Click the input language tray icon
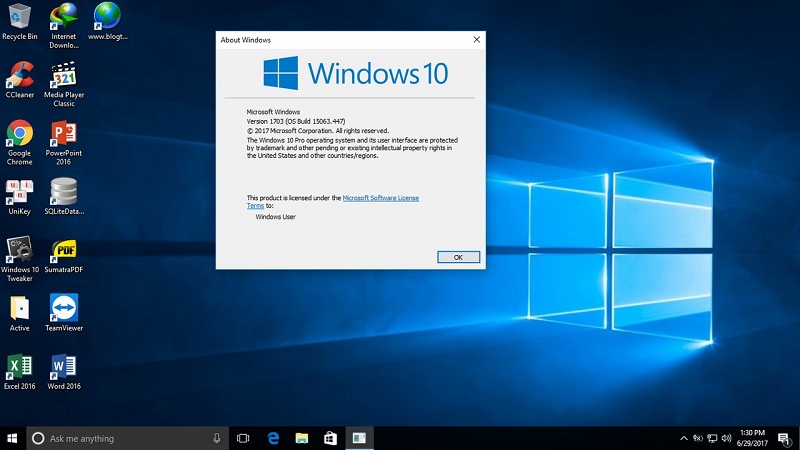This screenshot has width=800, height=450. click(x=698, y=438)
